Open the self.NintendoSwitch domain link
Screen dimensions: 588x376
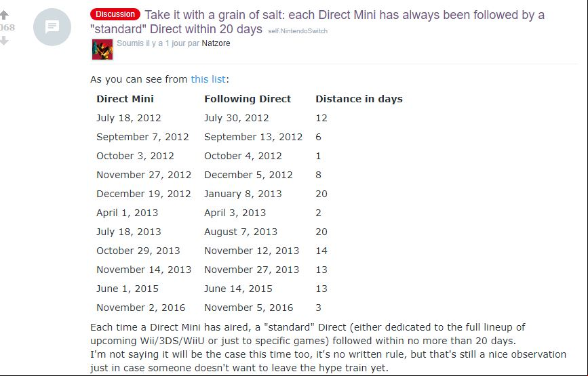click(298, 31)
